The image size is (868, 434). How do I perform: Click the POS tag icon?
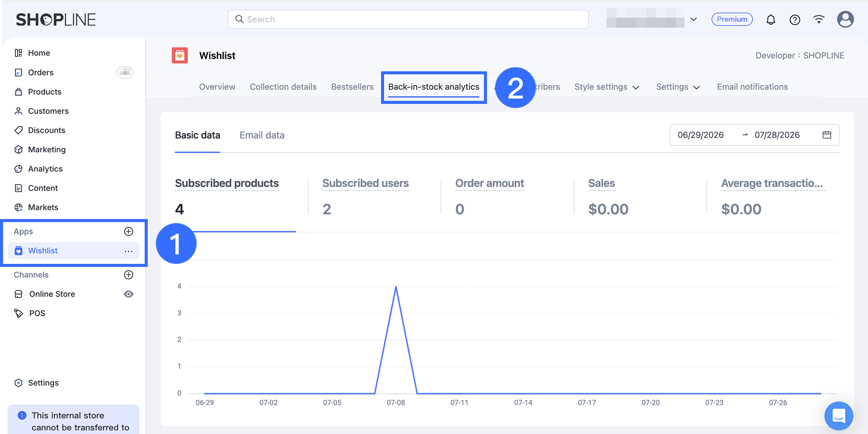pos(18,313)
